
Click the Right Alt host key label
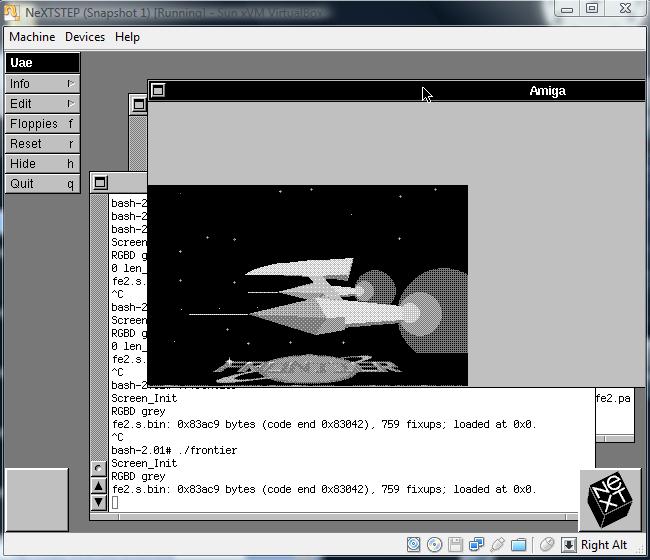tap(604, 545)
